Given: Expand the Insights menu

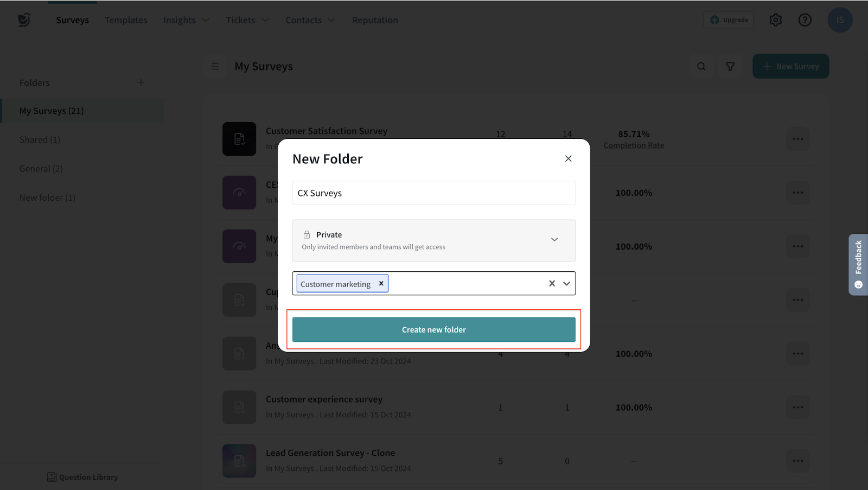Looking at the screenshot, I should [x=186, y=20].
